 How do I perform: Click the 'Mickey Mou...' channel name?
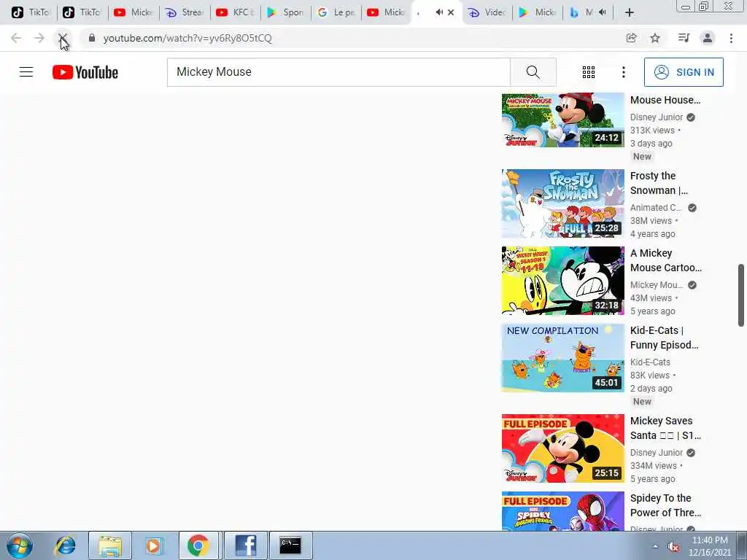point(656,285)
